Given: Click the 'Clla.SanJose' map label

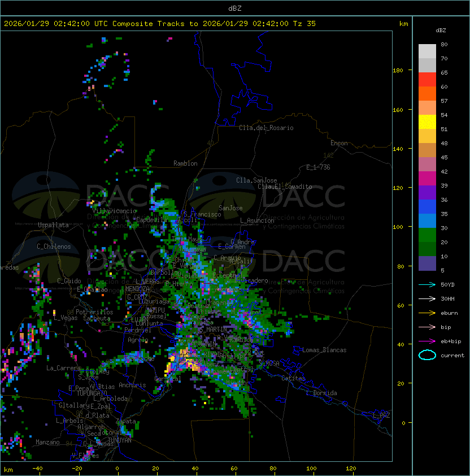Looking at the screenshot, I should click(x=256, y=180).
